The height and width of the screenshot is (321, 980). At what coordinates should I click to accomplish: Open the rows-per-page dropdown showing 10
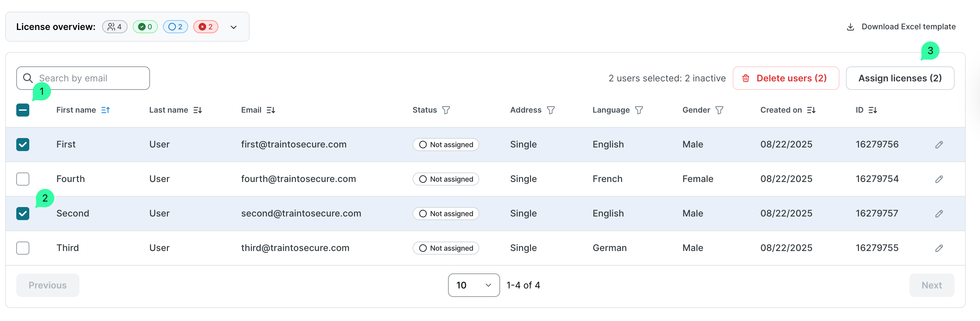click(473, 285)
